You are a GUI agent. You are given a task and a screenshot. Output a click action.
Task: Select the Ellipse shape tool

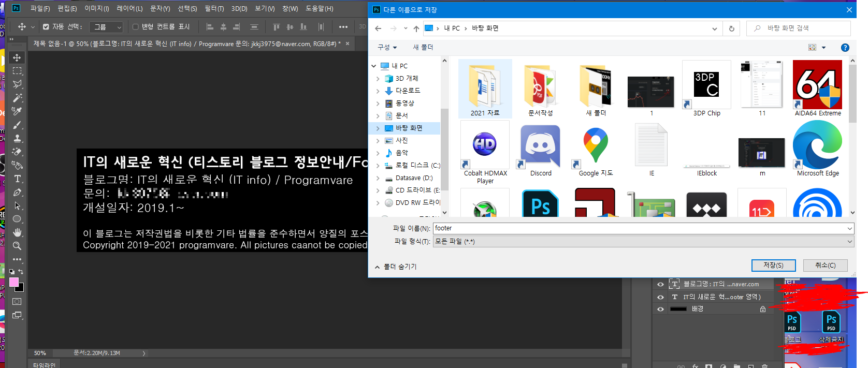click(17, 219)
